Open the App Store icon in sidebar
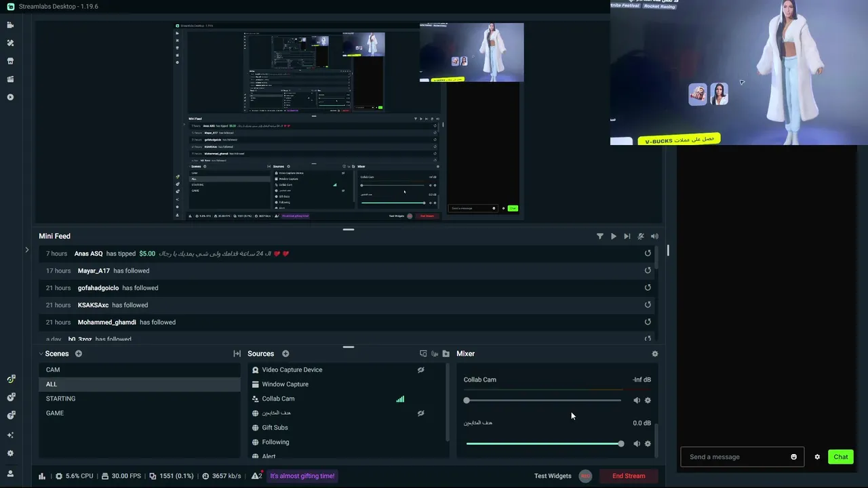This screenshot has width=868, height=488. (x=10, y=61)
